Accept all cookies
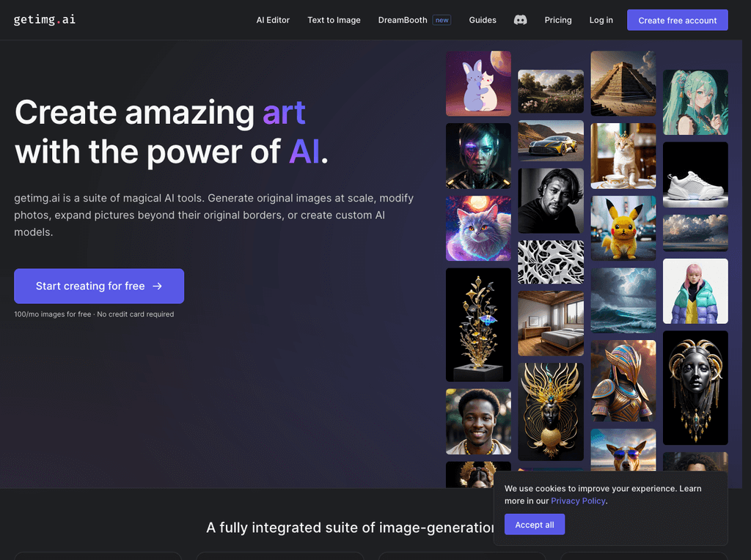Image resolution: width=751 pixels, height=560 pixels. point(535,525)
